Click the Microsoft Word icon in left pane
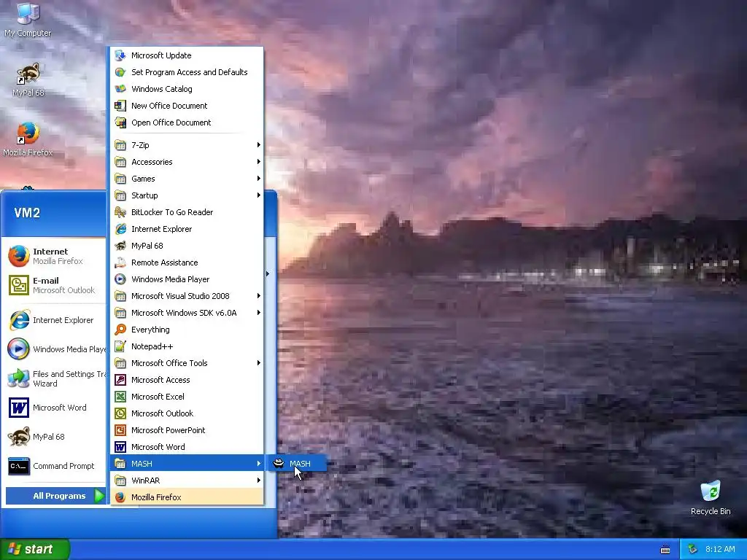 click(18, 408)
